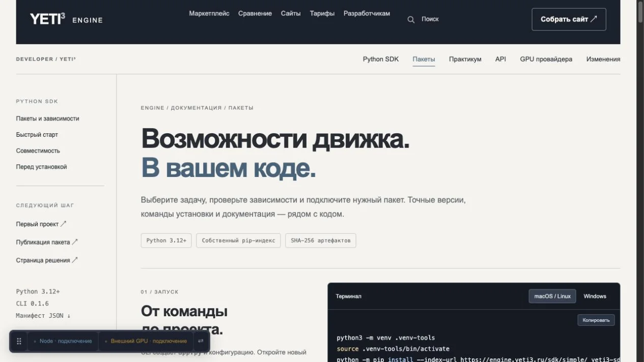644x362 pixels.
Task: Click the 01 / ЗАПУСК section label
Action: point(160,292)
